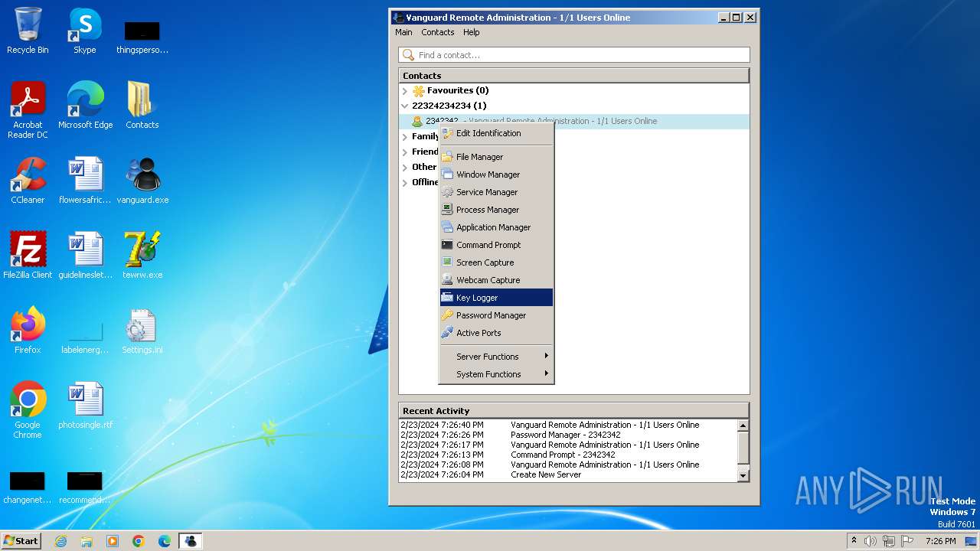Open Acrobat Reader DC desktop icon
Viewport: 980px width, 551px height.
click(x=28, y=110)
